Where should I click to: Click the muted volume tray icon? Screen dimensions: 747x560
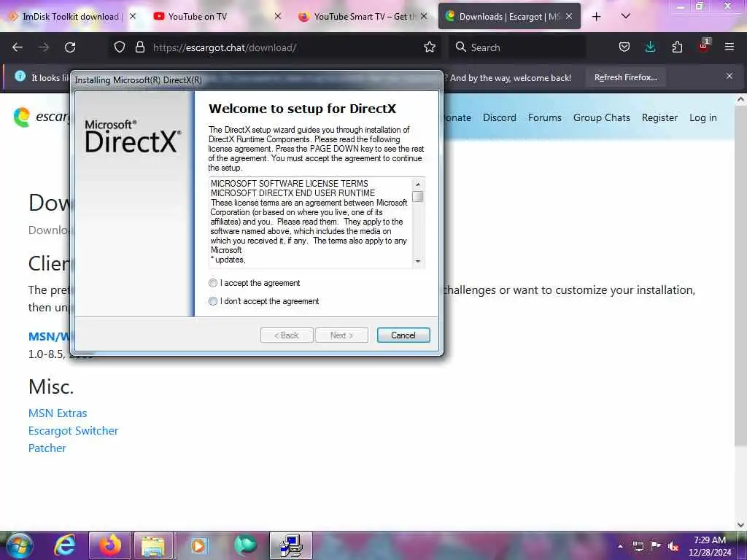point(673,547)
